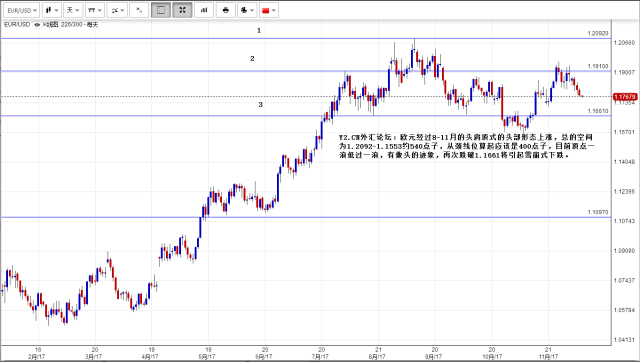Click the 1.20920 horizontal line label

tap(598, 33)
